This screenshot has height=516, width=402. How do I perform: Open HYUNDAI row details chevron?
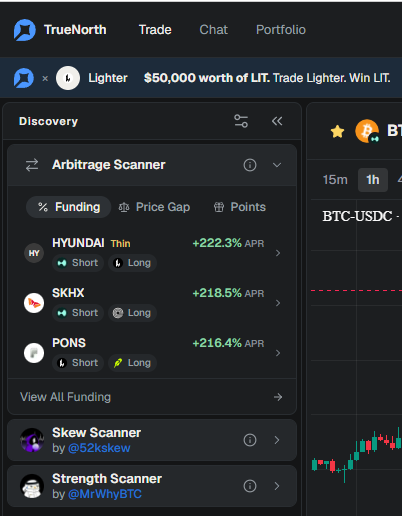point(278,253)
